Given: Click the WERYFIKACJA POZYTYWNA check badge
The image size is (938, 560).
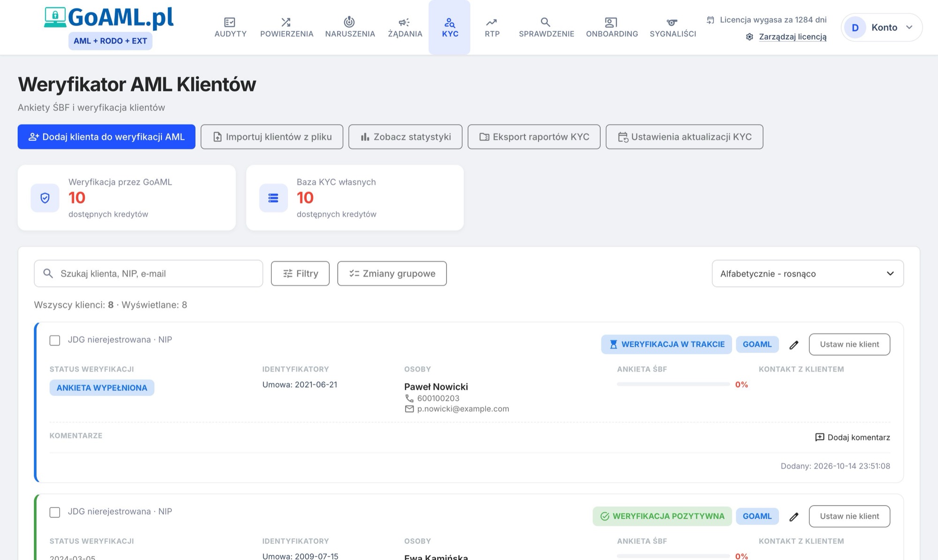Looking at the screenshot, I should [662, 516].
